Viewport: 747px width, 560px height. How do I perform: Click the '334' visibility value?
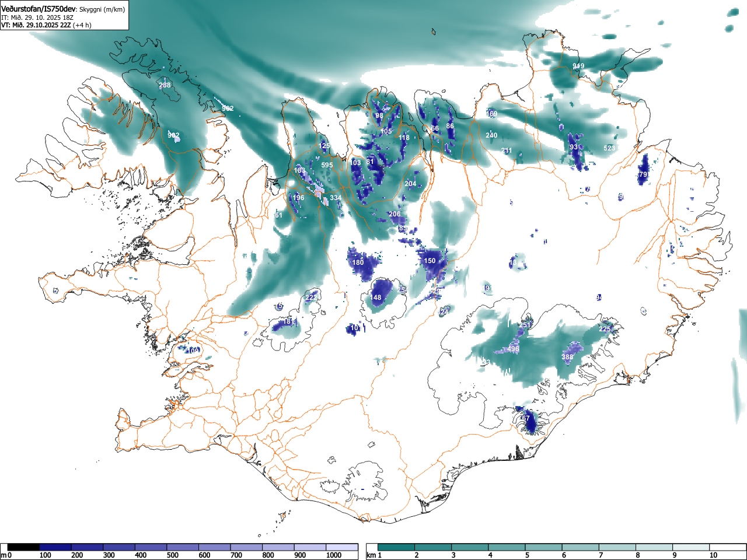click(336, 198)
